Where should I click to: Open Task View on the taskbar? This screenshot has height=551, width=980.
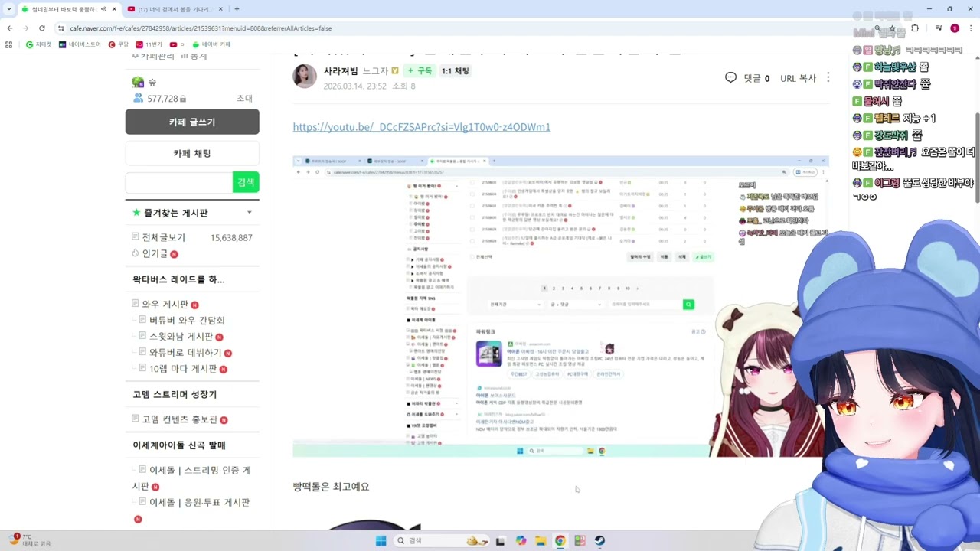coord(500,541)
